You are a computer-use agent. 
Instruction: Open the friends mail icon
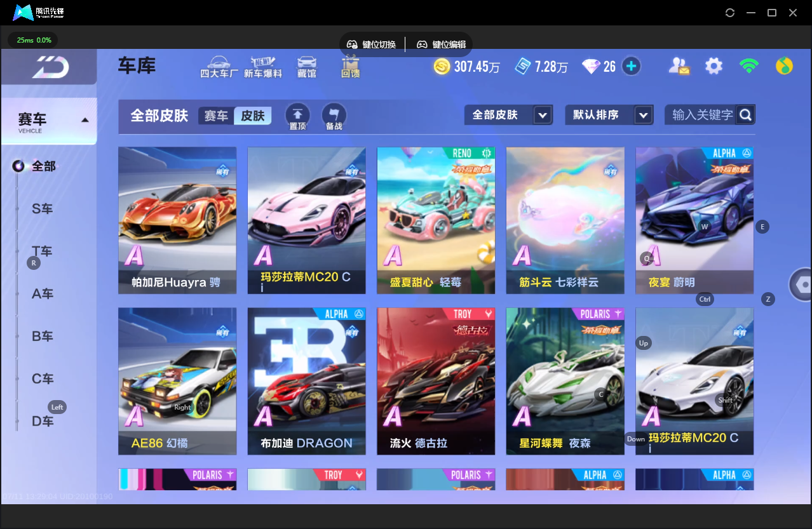(679, 66)
